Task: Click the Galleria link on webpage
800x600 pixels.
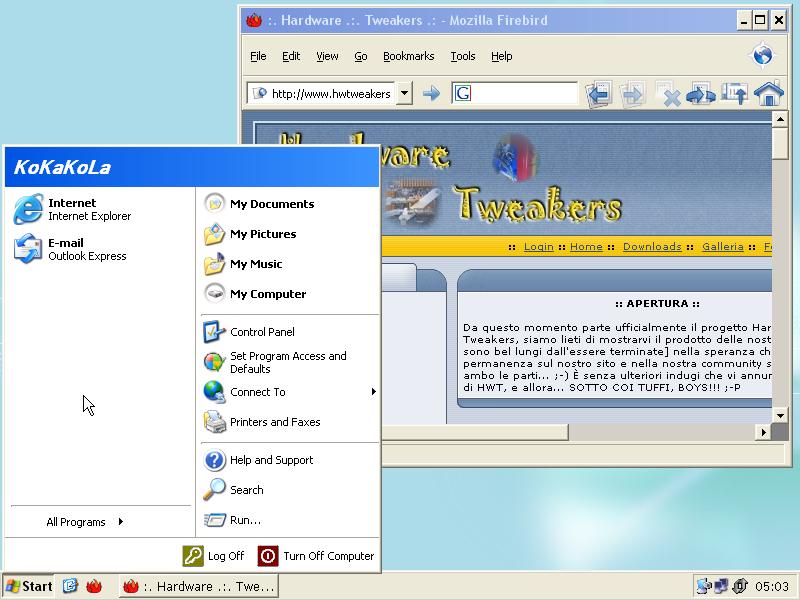Action: click(723, 247)
